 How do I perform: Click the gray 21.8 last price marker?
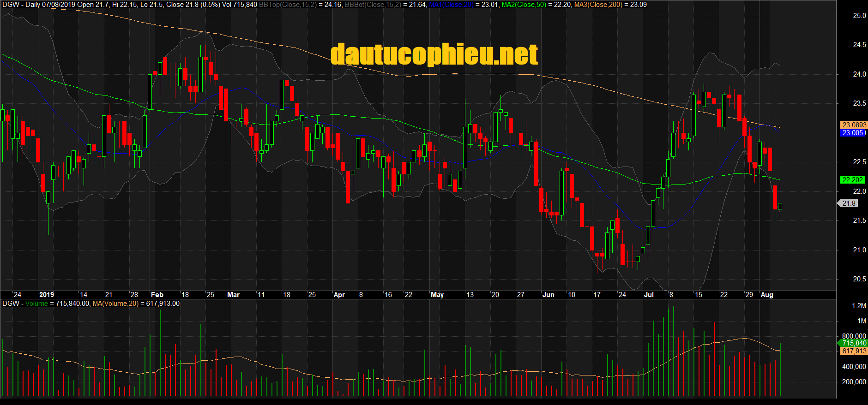849,203
